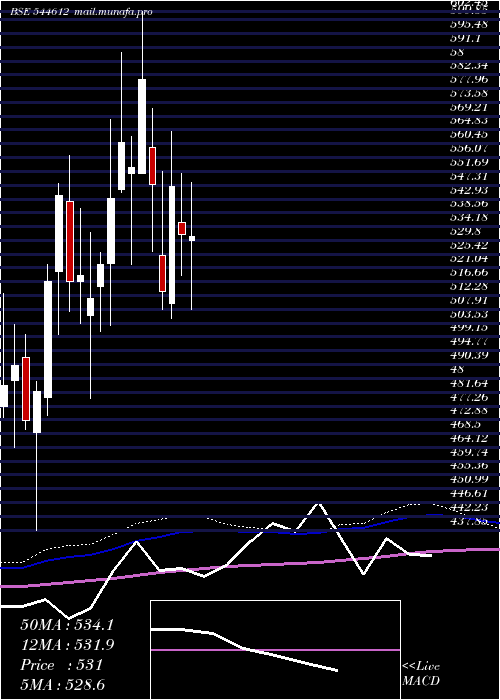The width and height of the screenshot is (500, 700).
Task: Click the 525.42 price axis label
Action: (468, 246)
